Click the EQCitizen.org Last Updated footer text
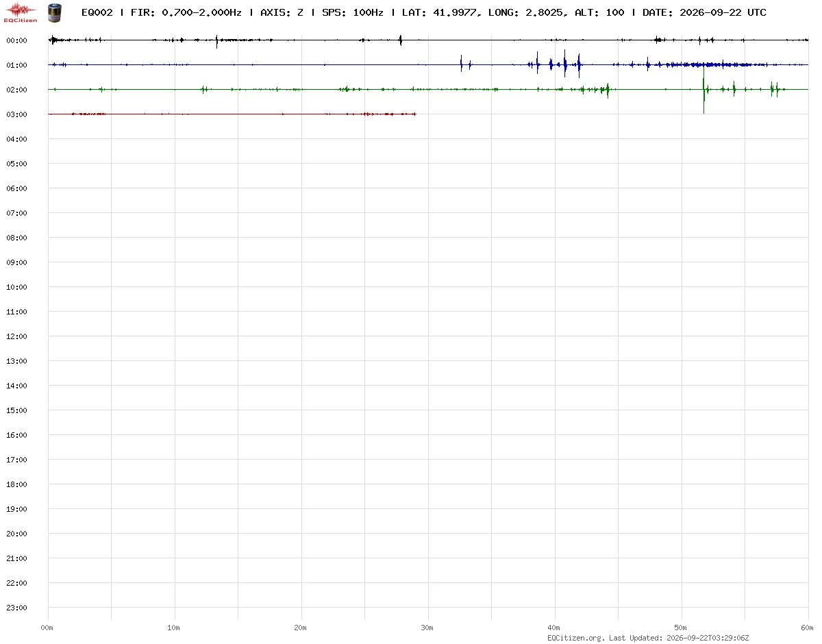Image resolution: width=822 pixels, height=644 pixels. coord(648,638)
